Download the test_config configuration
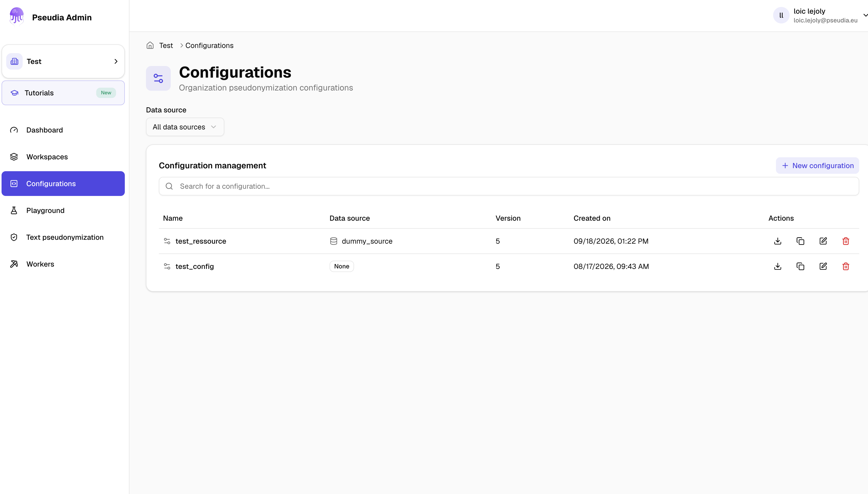 pyautogui.click(x=777, y=266)
